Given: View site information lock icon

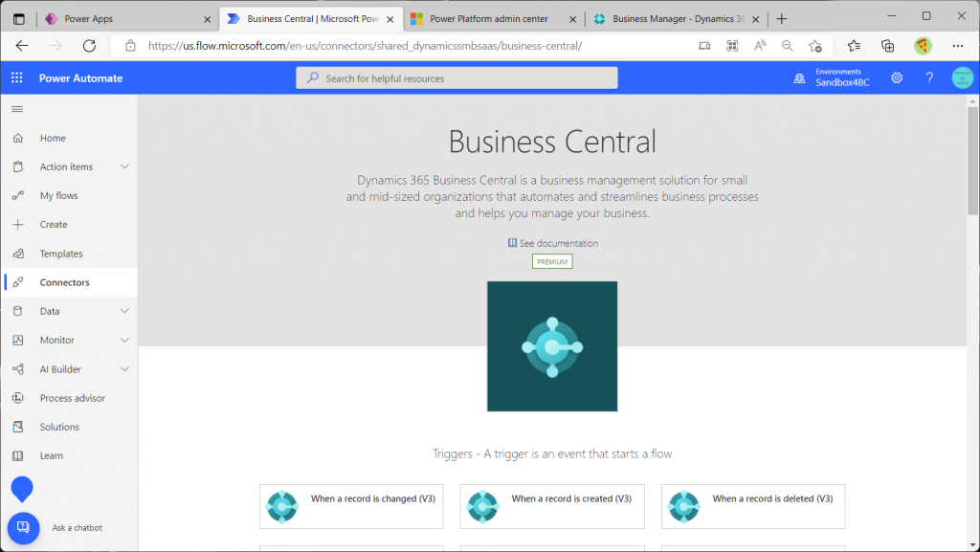Looking at the screenshot, I should point(130,46).
